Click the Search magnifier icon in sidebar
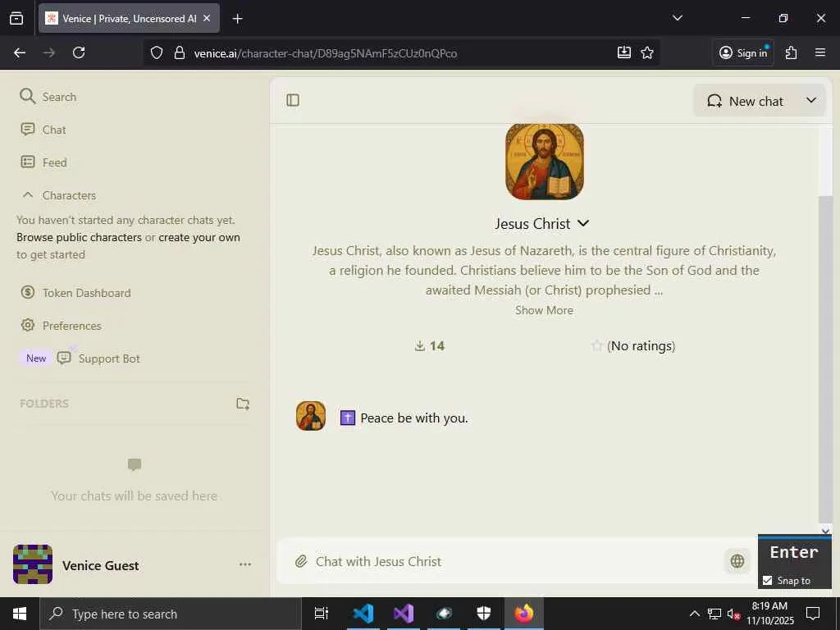This screenshot has width=840, height=630. pos(27,97)
